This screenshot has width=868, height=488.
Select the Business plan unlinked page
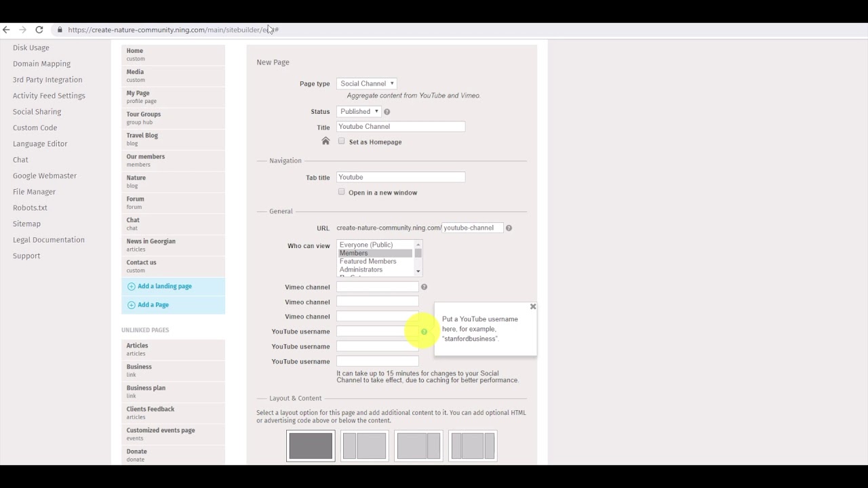point(173,392)
